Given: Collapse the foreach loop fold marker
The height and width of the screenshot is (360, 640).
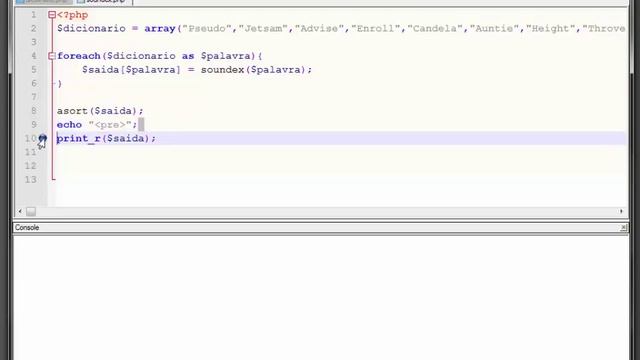Looking at the screenshot, I should click(52, 56).
